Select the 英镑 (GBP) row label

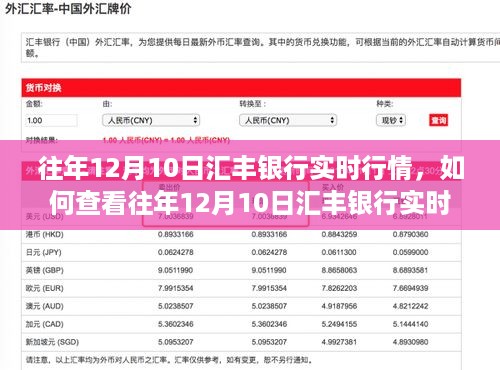pyautogui.click(x=45, y=270)
